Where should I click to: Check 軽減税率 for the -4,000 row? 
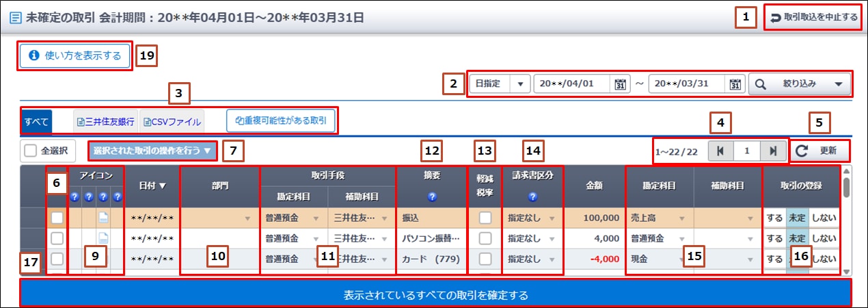click(485, 259)
